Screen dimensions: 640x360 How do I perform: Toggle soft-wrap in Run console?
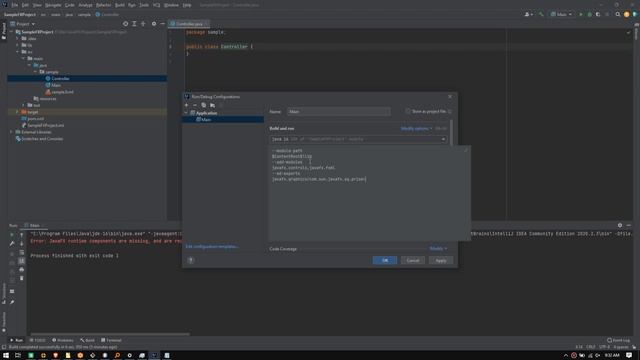(22, 252)
